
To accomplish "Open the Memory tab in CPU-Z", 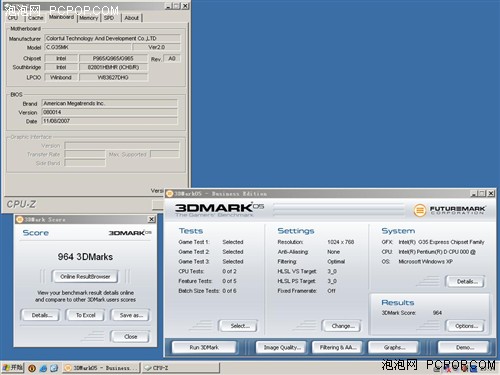I will [88, 18].
